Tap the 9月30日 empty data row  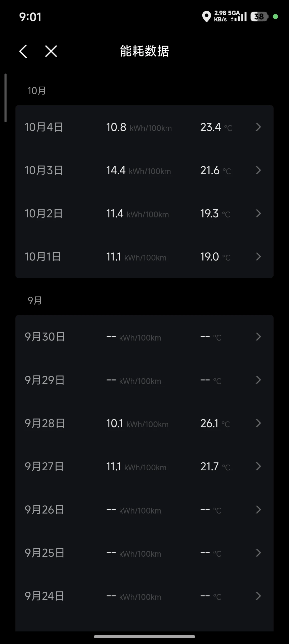point(144,337)
